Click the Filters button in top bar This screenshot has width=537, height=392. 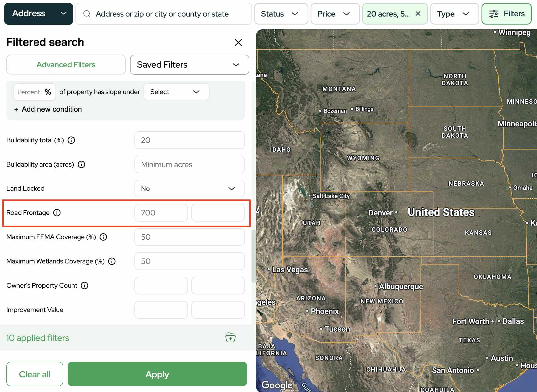(x=506, y=14)
